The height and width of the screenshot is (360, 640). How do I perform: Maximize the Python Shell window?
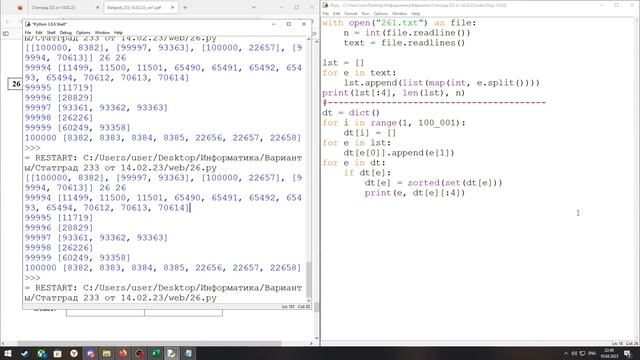(x=289, y=24)
